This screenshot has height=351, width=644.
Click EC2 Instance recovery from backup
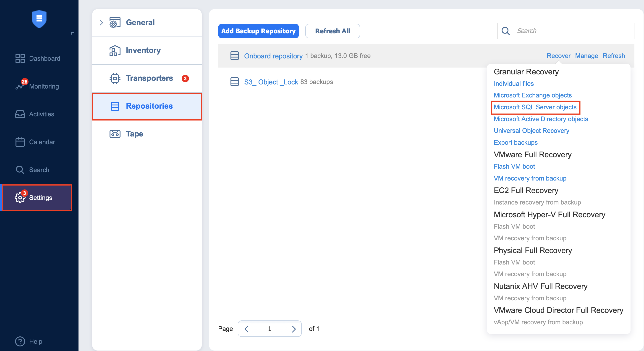pos(537,202)
